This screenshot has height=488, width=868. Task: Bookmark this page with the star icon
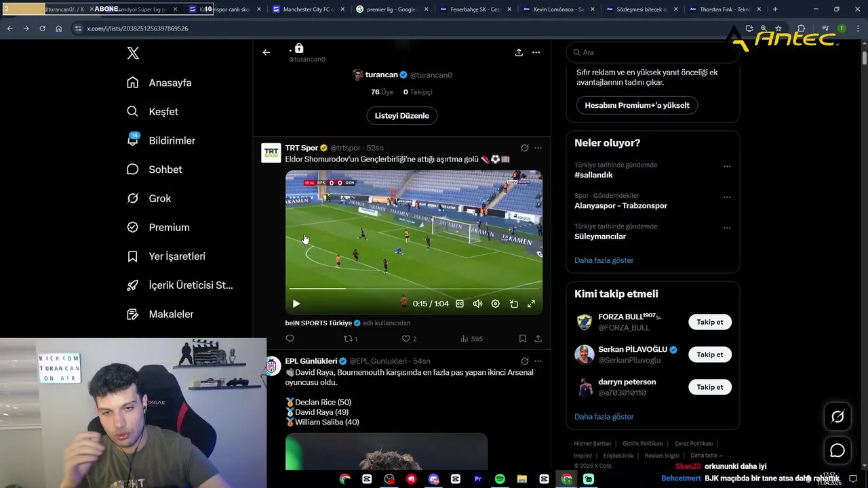click(x=778, y=28)
